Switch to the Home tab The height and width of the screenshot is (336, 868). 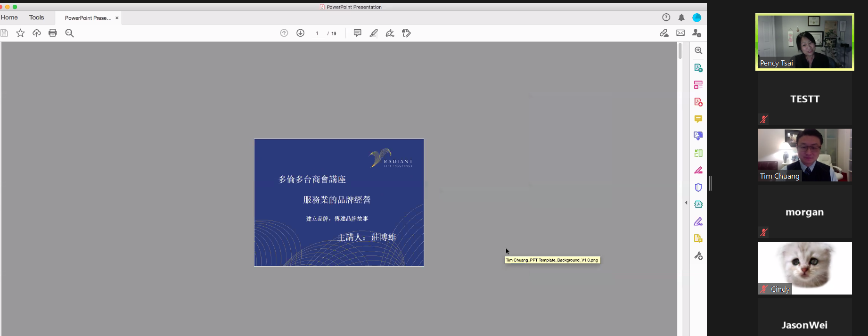click(9, 17)
